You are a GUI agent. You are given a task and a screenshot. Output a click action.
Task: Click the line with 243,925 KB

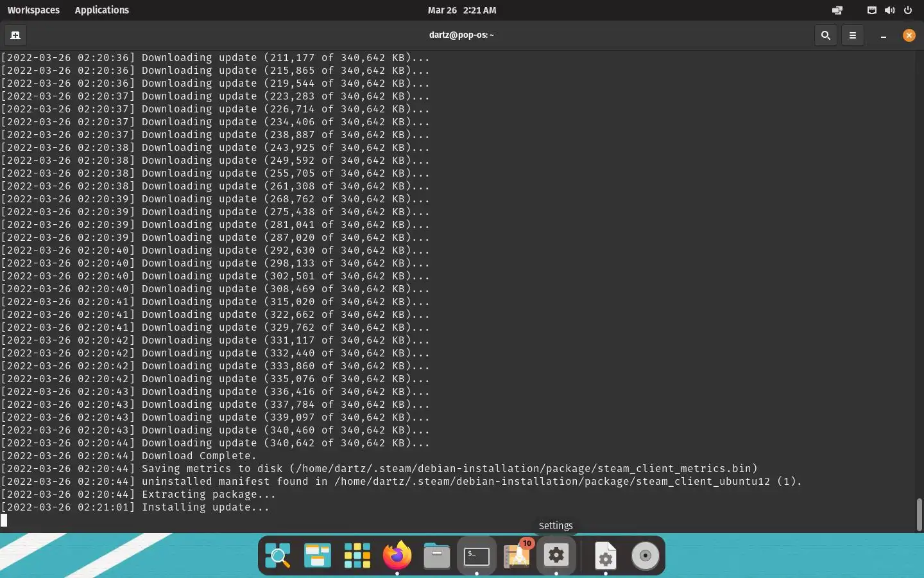(215, 148)
